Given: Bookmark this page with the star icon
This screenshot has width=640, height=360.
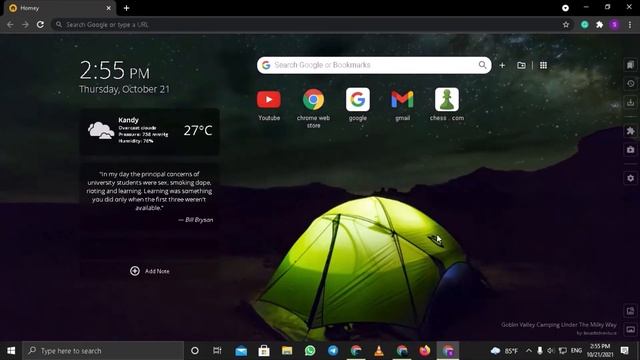Looking at the screenshot, I should tap(566, 24).
